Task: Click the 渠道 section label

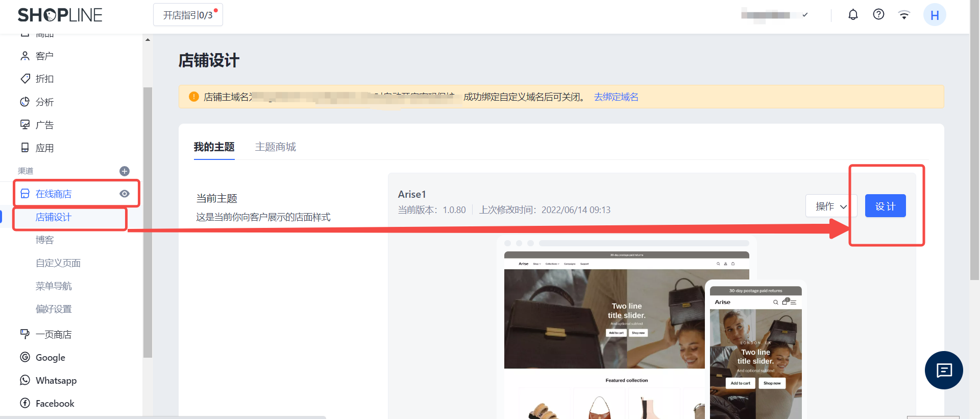Action: click(26, 171)
